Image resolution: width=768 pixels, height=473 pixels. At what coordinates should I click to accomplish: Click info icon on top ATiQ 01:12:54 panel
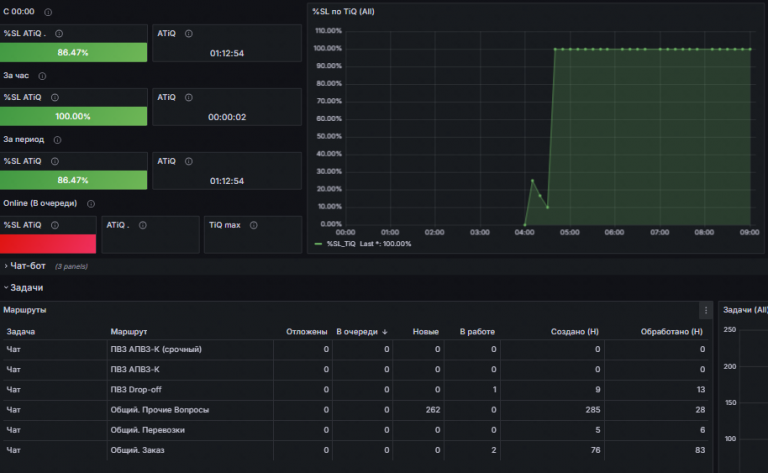coord(189,34)
